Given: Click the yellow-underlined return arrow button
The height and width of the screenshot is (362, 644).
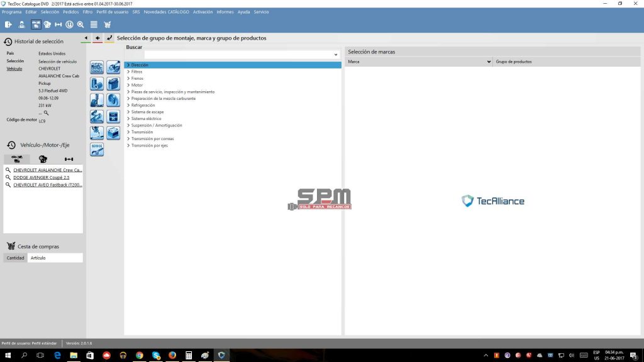Looking at the screenshot, I should pos(109,38).
